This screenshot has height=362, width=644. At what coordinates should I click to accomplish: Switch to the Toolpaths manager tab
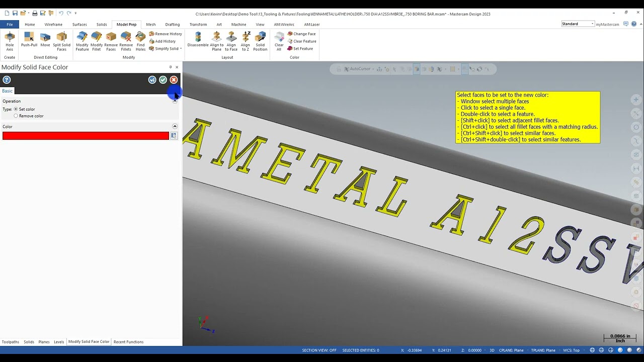coord(11,342)
